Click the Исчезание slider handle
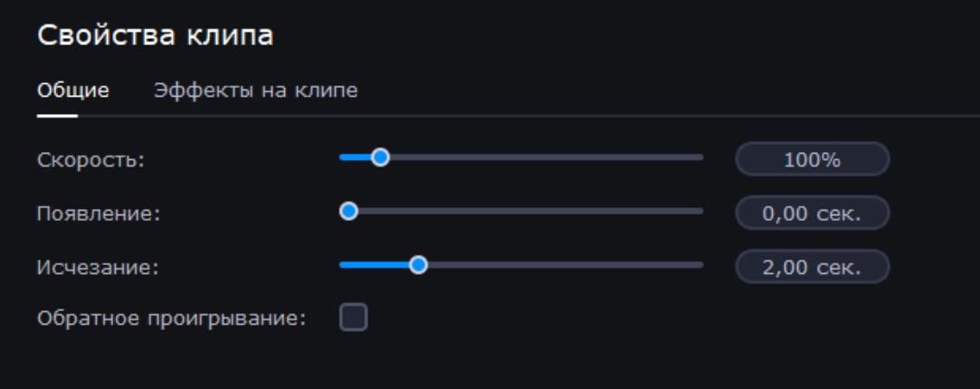The image size is (980, 389). 418,265
